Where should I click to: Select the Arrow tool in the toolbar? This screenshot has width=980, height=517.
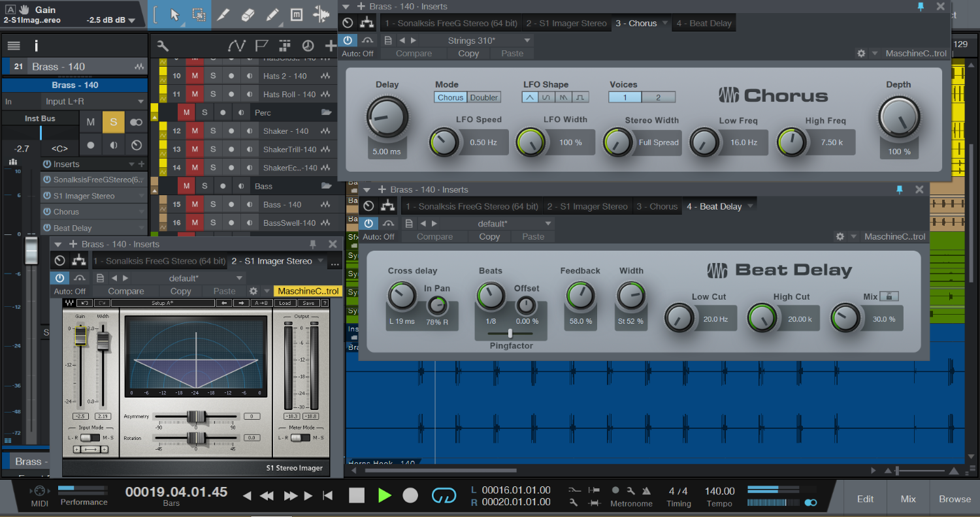pos(175,15)
